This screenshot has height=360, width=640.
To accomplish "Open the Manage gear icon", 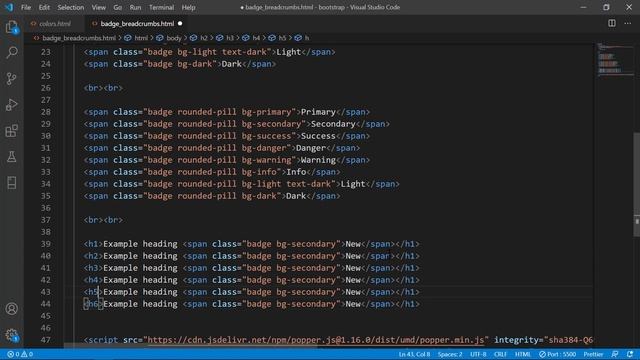I will tap(11, 335).
